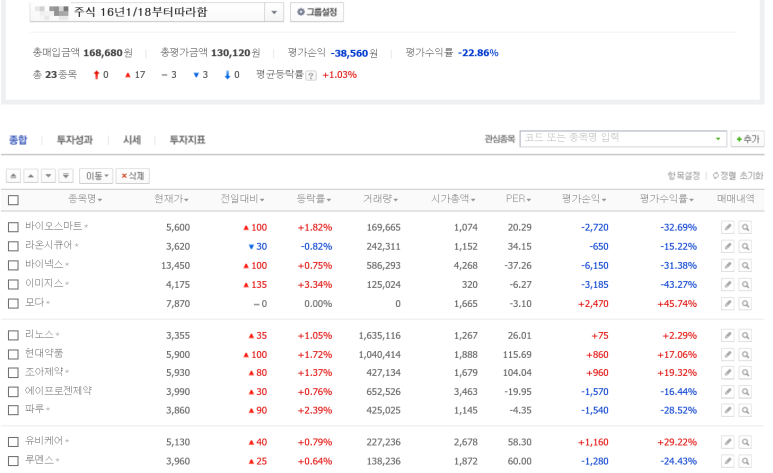The width and height of the screenshot is (773, 473).
Task: Click edit pencil icon for 에이프로젠제약 row
Action: (x=728, y=392)
